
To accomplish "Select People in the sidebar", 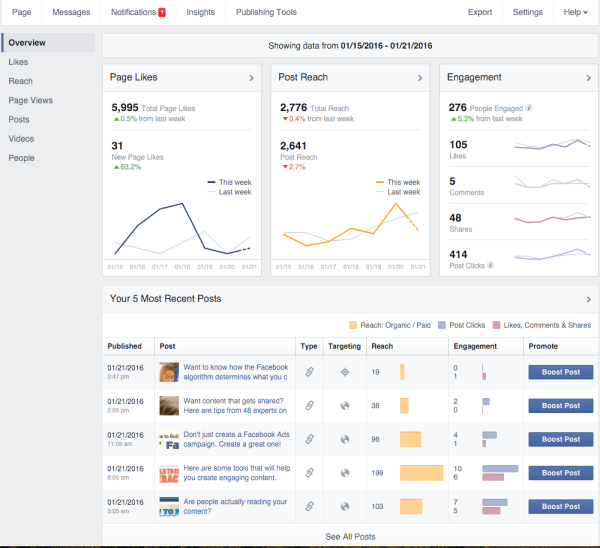I will point(21,158).
